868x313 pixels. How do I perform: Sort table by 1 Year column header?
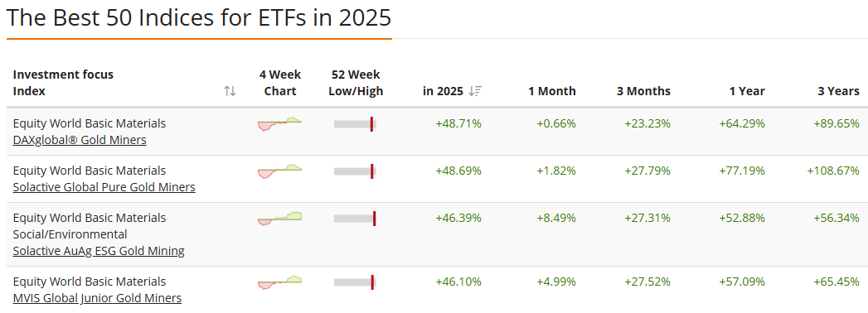pos(747,91)
